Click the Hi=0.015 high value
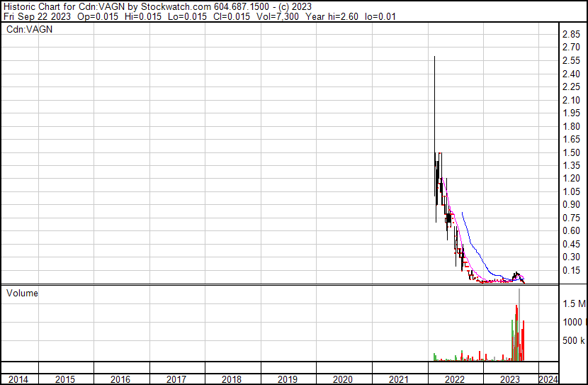 pos(143,16)
